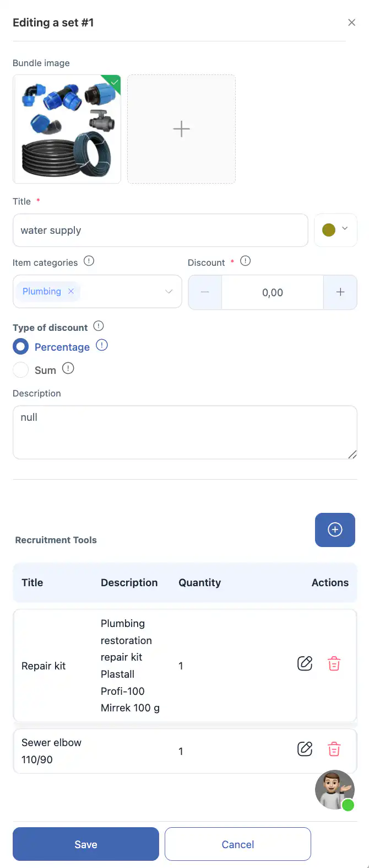Select the water supply bundle image
Screen dimensions: 369x868
point(67,129)
